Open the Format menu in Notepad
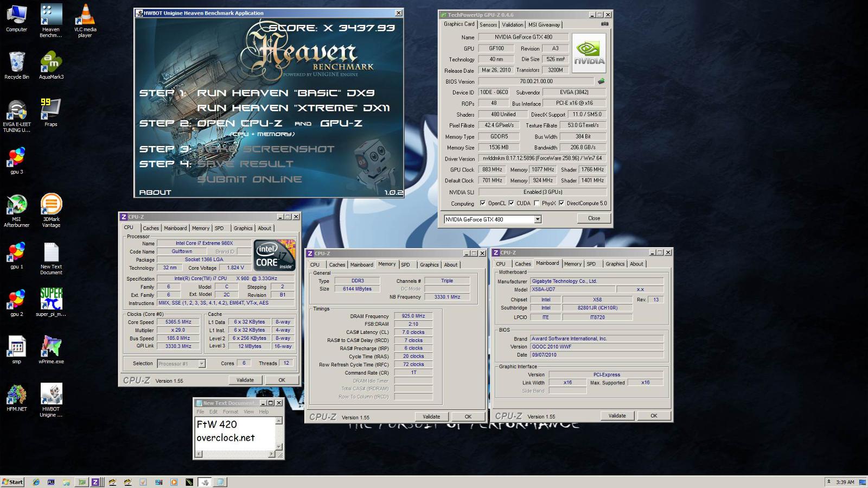This screenshot has width=868, height=488. [x=230, y=412]
